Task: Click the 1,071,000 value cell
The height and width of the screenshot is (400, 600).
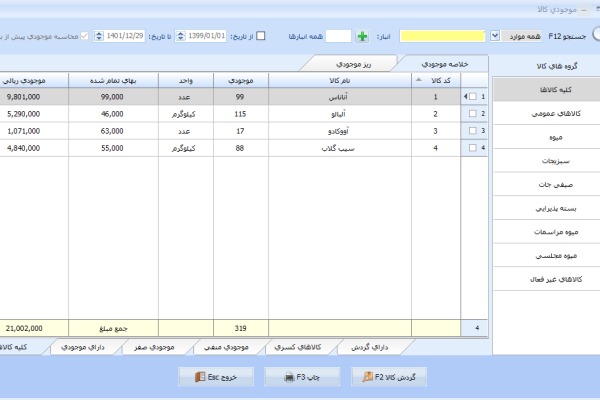Action: [34, 131]
